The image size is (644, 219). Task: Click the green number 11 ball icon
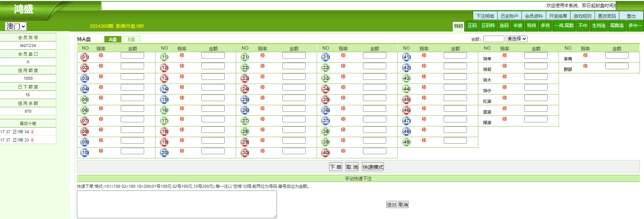point(164,57)
